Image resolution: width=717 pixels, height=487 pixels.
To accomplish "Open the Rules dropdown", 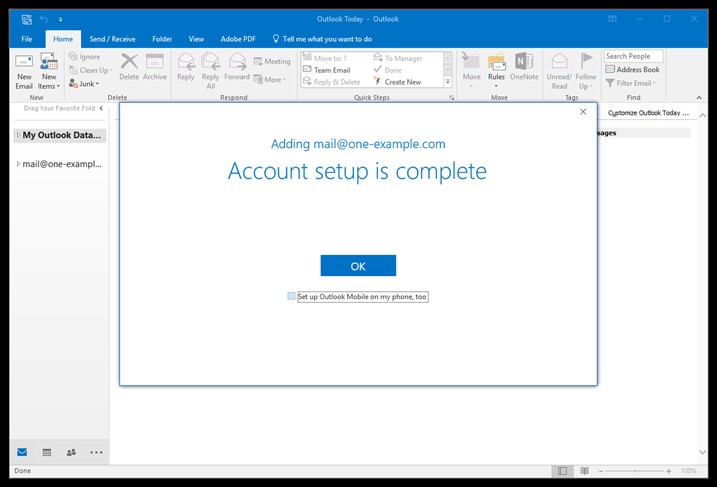I will coord(496,71).
